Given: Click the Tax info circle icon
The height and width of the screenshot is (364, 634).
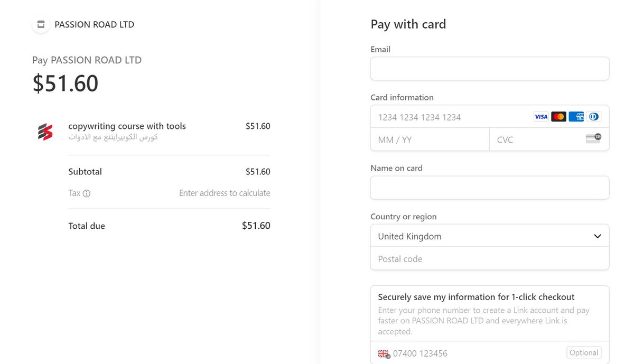Looking at the screenshot, I should click(87, 193).
